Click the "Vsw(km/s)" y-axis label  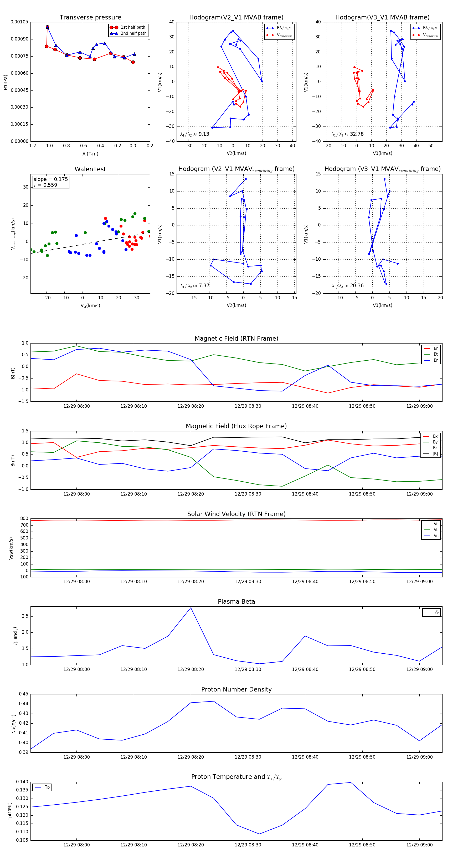11,548
